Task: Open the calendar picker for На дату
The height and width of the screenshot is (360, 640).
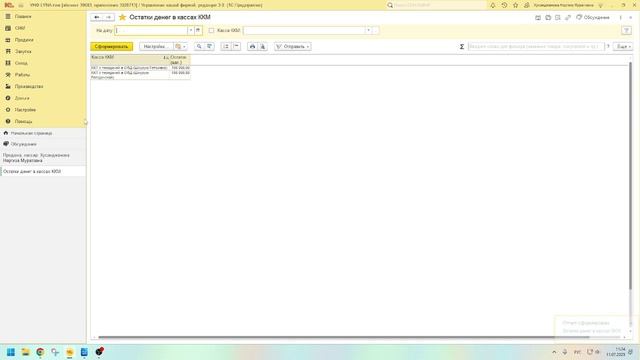Action: [x=198, y=30]
